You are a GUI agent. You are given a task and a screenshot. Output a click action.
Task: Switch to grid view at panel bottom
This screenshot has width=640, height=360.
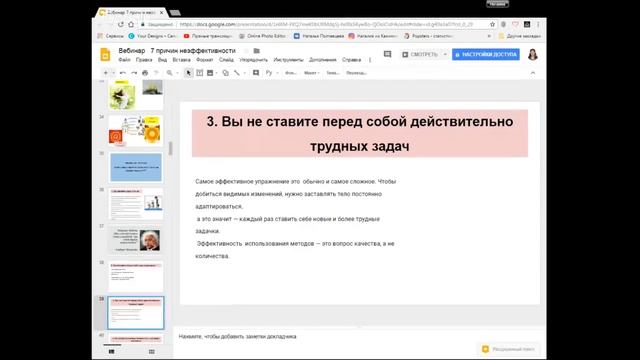[x=152, y=352]
